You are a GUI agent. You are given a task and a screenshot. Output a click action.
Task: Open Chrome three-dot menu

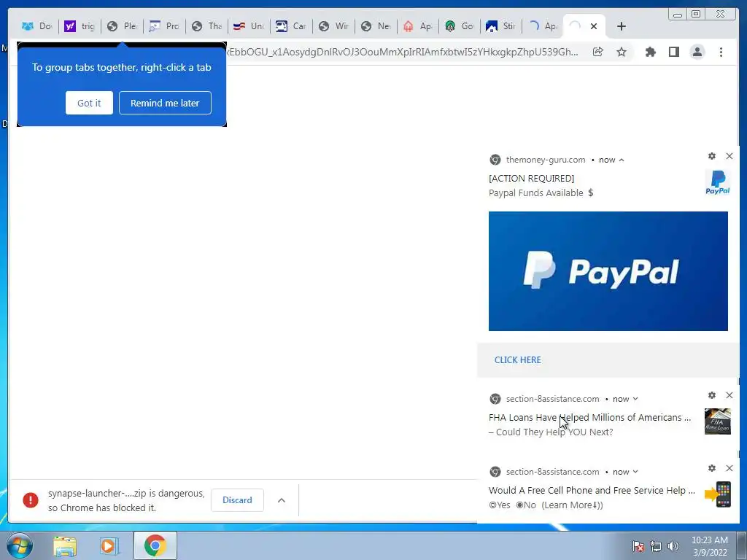tap(721, 52)
